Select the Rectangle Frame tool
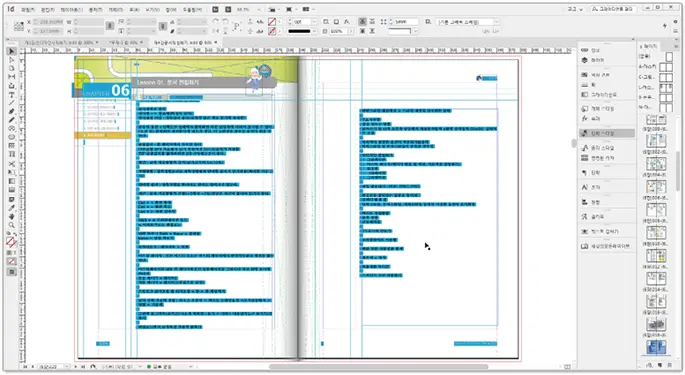 coord(12,129)
